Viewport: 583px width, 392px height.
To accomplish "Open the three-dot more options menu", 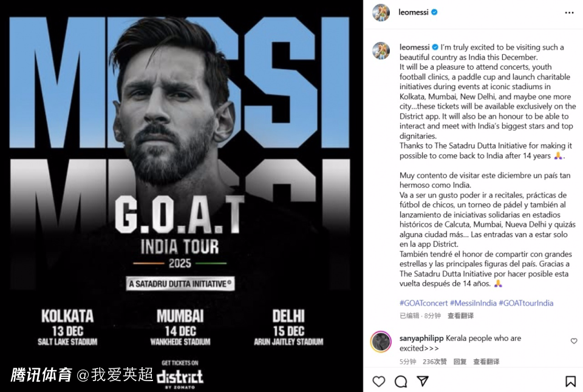I will [569, 12].
